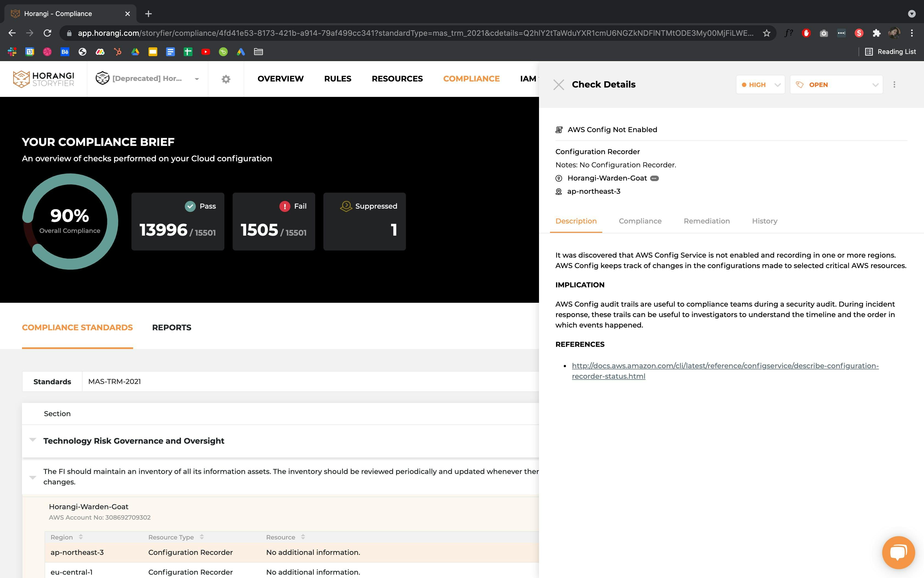Select the ap-northeast-3 table row
924x578 pixels.
click(x=292, y=552)
